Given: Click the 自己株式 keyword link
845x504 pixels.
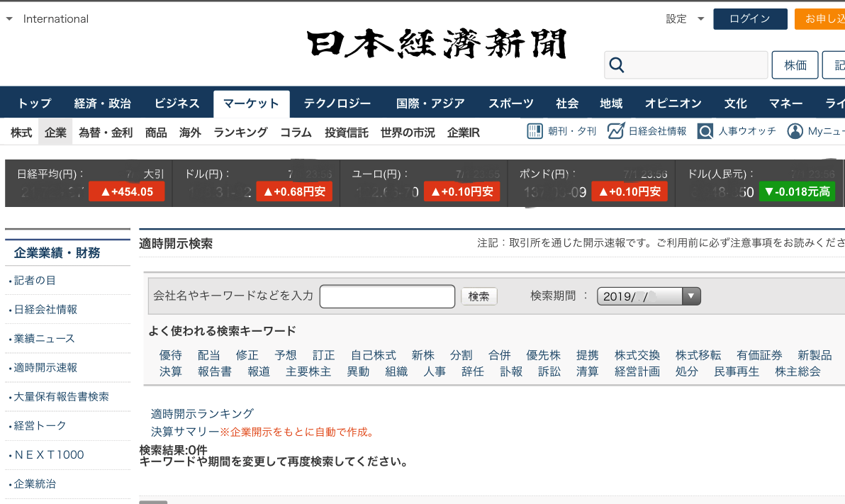Looking at the screenshot, I should tap(373, 355).
